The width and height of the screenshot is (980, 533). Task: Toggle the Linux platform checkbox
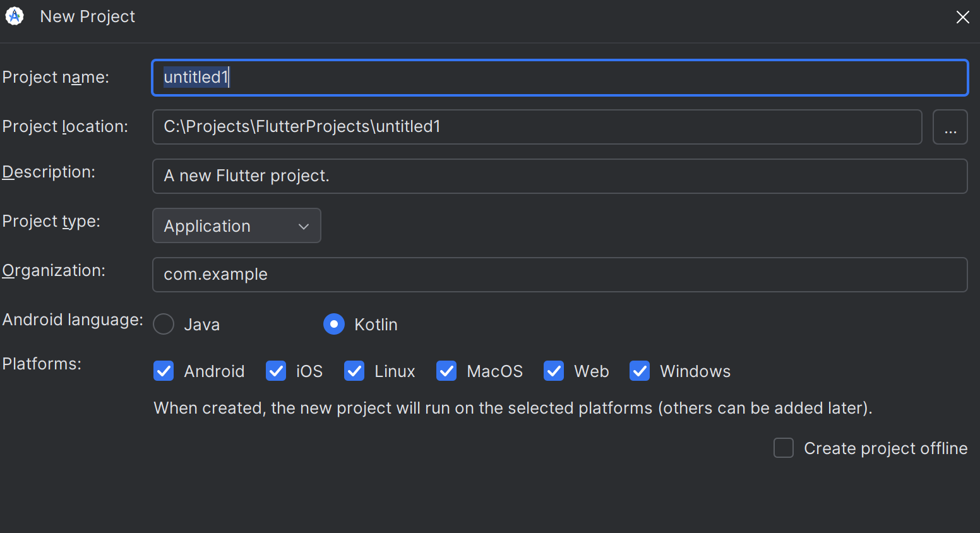point(354,371)
